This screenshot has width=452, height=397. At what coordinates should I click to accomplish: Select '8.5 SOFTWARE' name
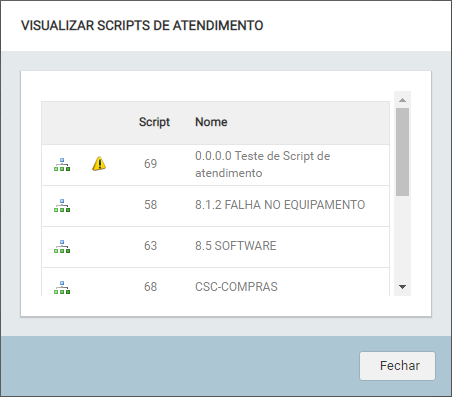tap(236, 246)
